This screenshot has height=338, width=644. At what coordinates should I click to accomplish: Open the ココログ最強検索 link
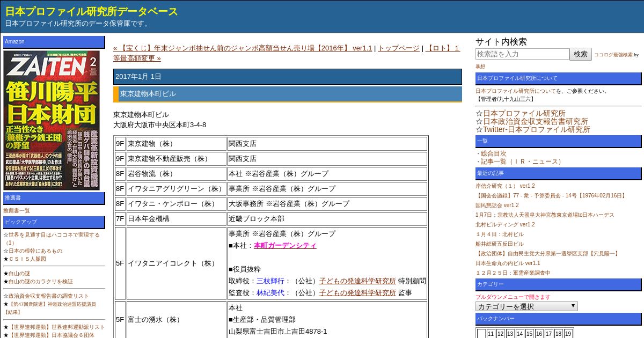pyautogui.click(x=613, y=55)
